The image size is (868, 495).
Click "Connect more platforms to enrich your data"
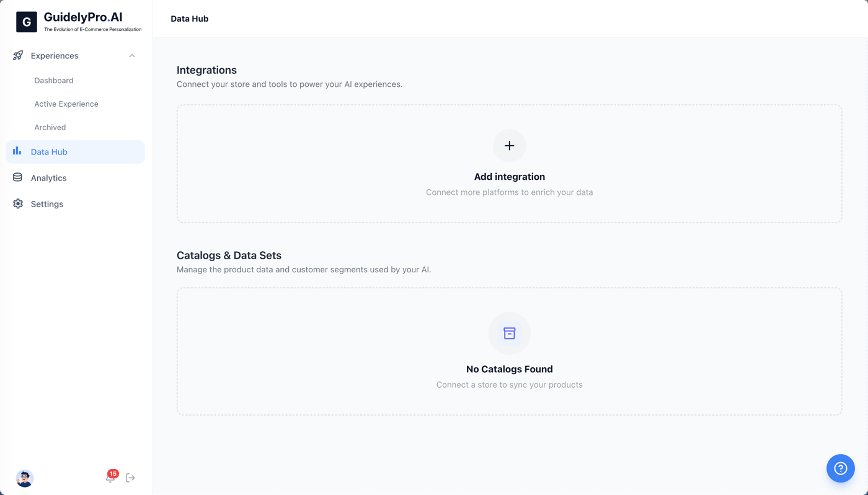click(510, 192)
